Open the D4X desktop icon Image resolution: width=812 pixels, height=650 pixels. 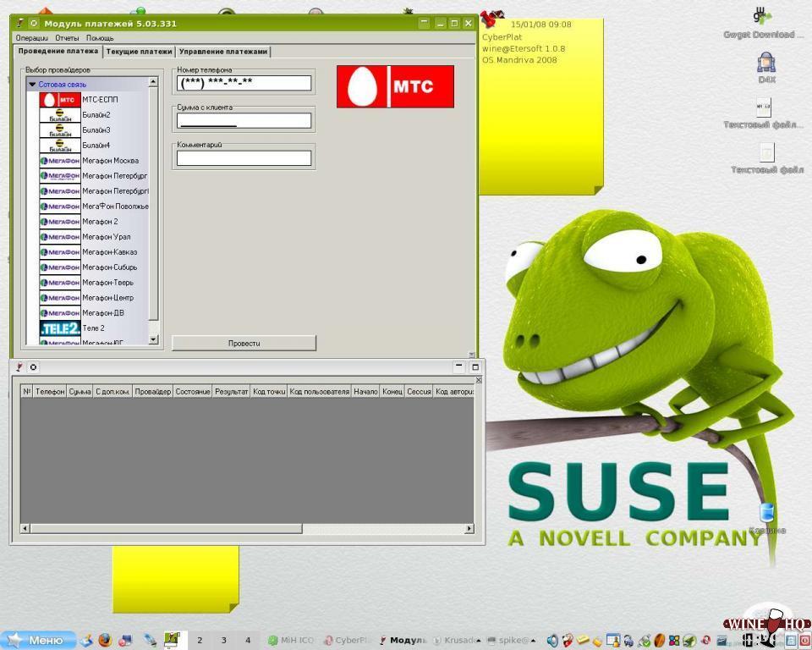coord(766,63)
